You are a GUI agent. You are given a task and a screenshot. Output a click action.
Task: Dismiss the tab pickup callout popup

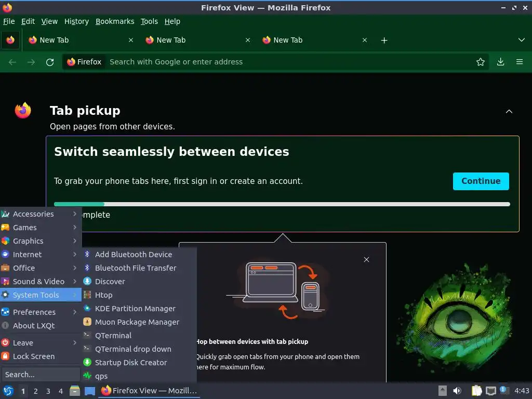366,260
